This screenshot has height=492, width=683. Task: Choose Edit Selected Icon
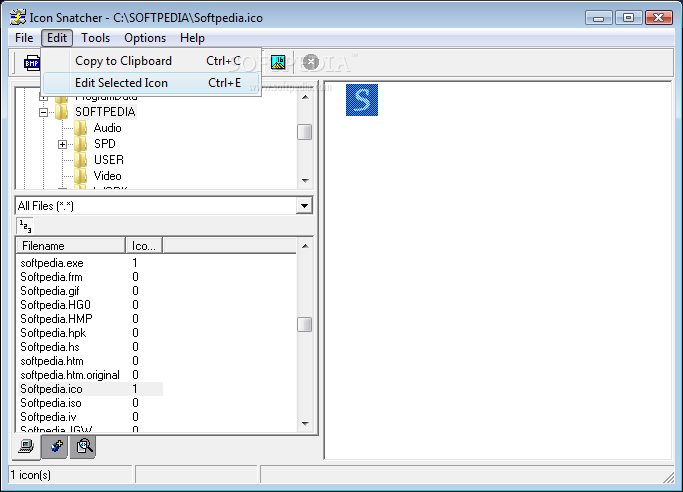[151, 83]
